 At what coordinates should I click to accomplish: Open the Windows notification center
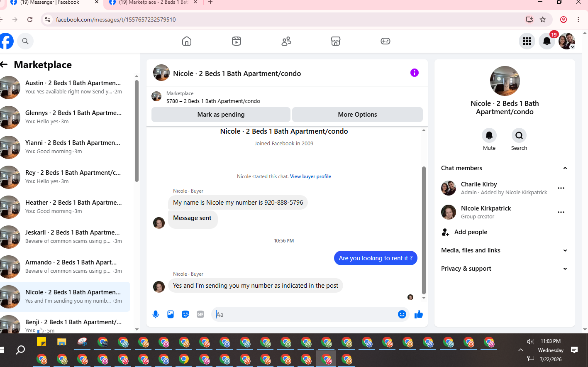tap(574, 350)
